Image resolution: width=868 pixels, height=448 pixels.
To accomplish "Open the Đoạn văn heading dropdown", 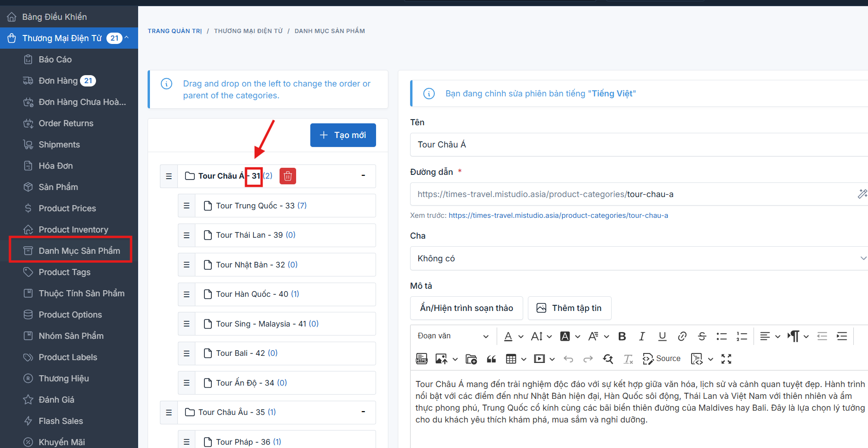I will [453, 336].
